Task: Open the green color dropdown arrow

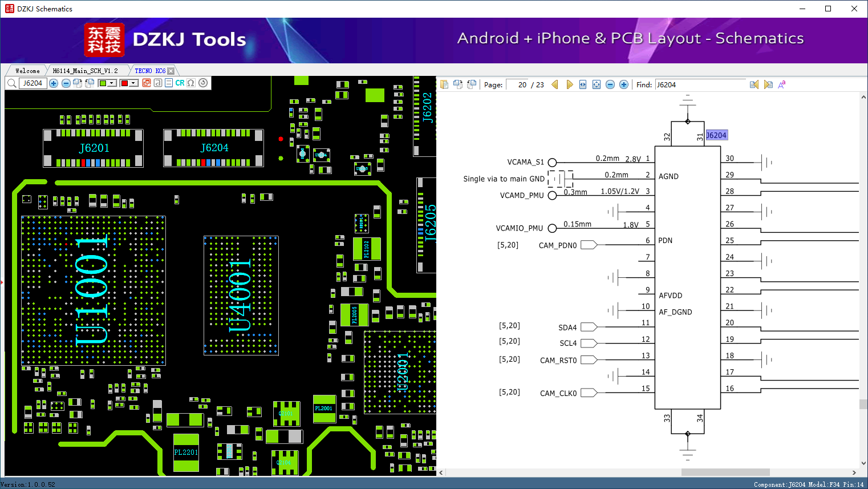Action: click(x=112, y=83)
